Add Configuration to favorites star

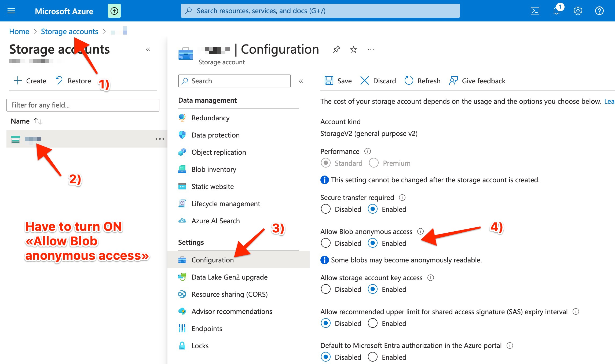(354, 49)
